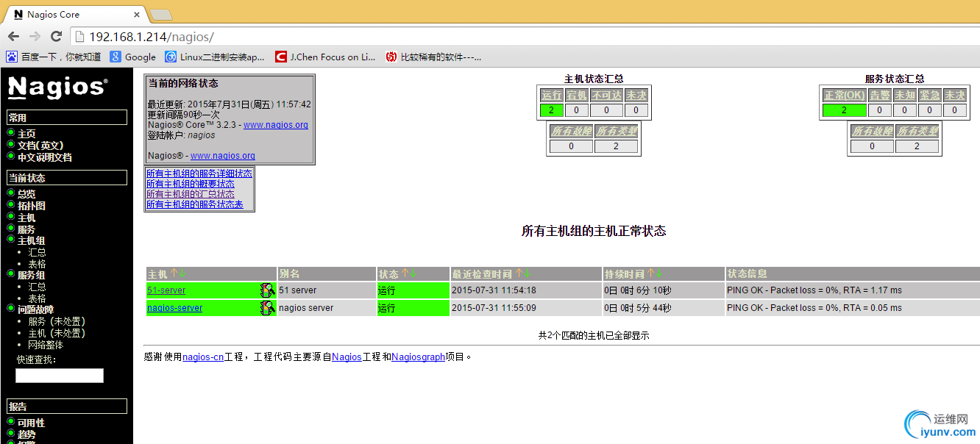Open the 服务 sidebar link
Image resolution: width=980 pixels, height=444 pixels.
(x=26, y=229)
